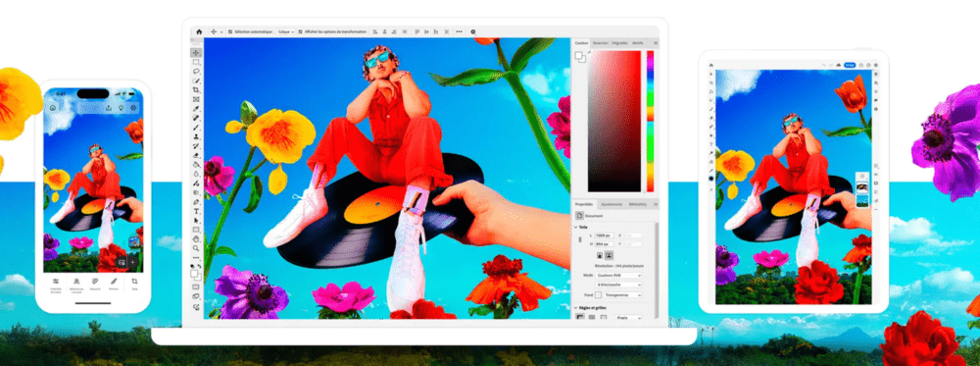Tap the share icon on the phone top bar
980x366 pixels.
tap(109, 108)
